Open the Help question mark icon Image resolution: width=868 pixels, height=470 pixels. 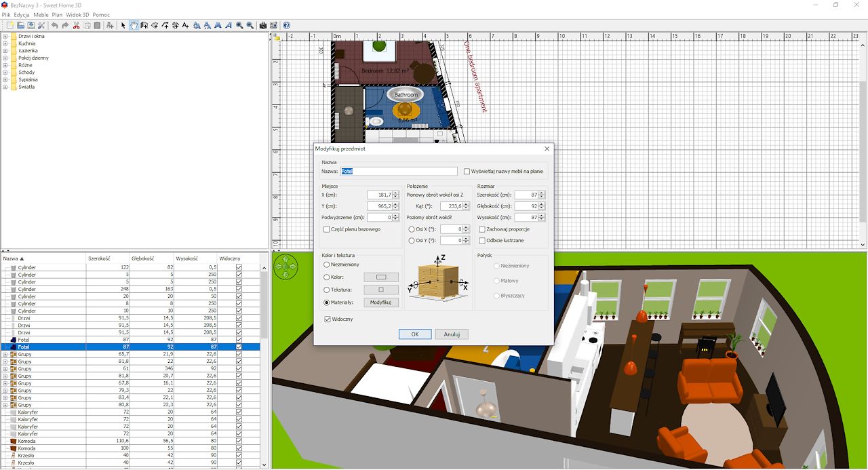[x=286, y=25]
